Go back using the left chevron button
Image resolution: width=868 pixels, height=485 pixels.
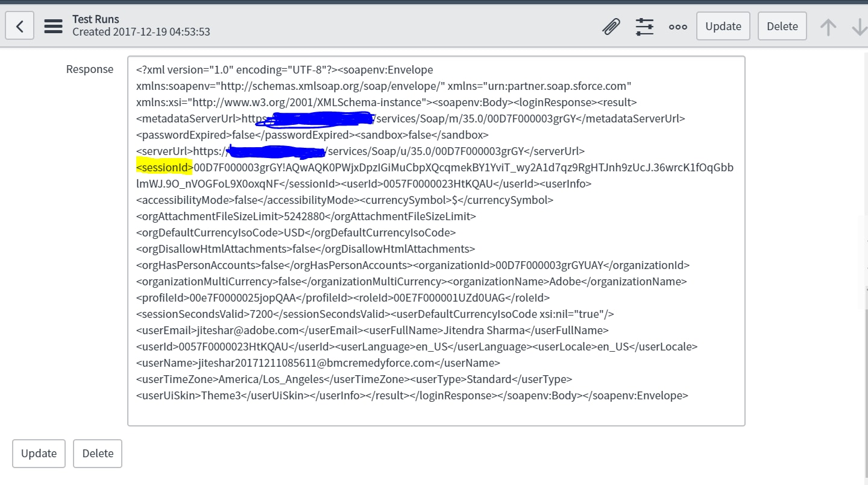point(20,26)
